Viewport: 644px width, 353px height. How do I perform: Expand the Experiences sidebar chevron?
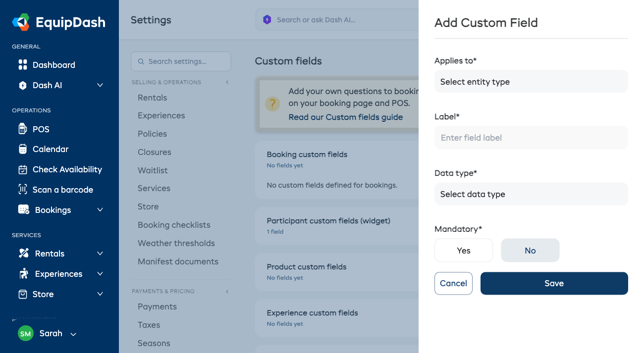tap(100, 274)
